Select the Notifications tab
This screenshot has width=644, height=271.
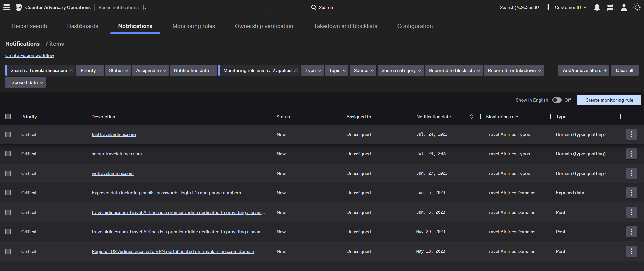[x=135, y=26]
